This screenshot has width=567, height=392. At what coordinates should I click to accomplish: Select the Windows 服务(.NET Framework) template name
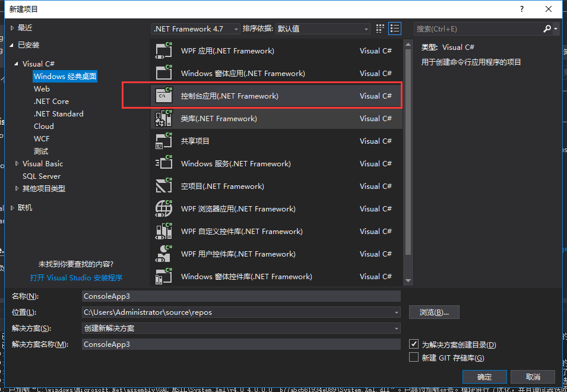[236, 163]
